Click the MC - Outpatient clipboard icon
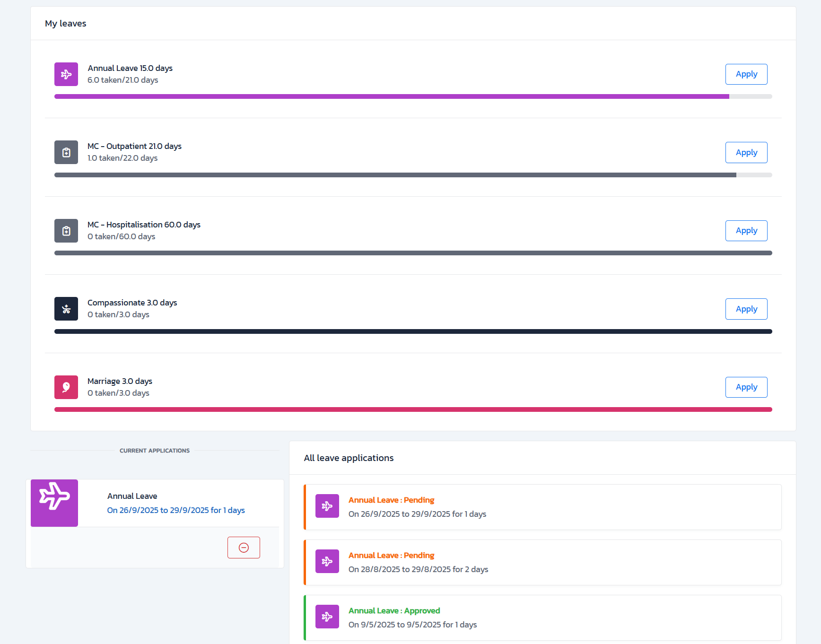 tap(66, 152)
